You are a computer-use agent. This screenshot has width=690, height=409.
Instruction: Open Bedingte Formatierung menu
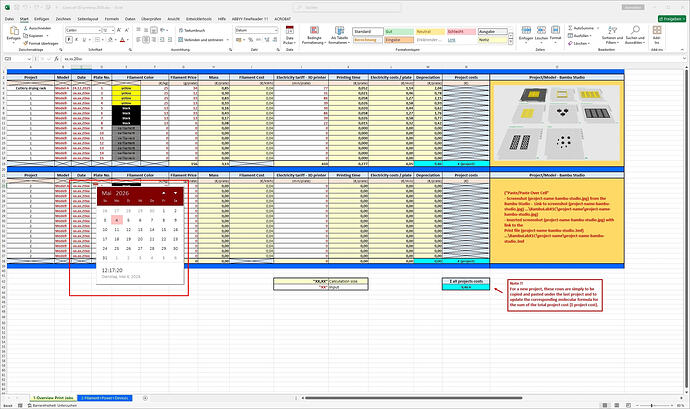point(314,35)
